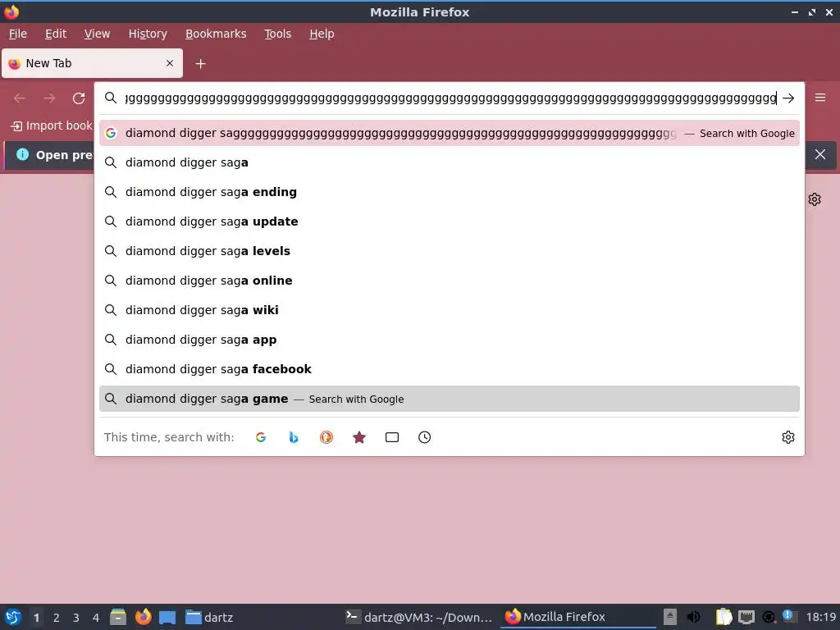Choose suggestion 'diamond digger saga levels'
The height and width of the screenshot is (630, 840).
pos(450,251)
